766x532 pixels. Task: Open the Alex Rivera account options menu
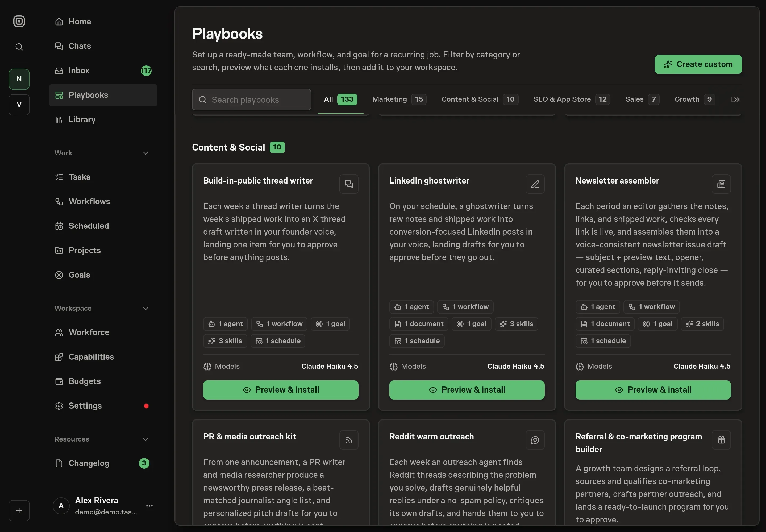[149, 506]
